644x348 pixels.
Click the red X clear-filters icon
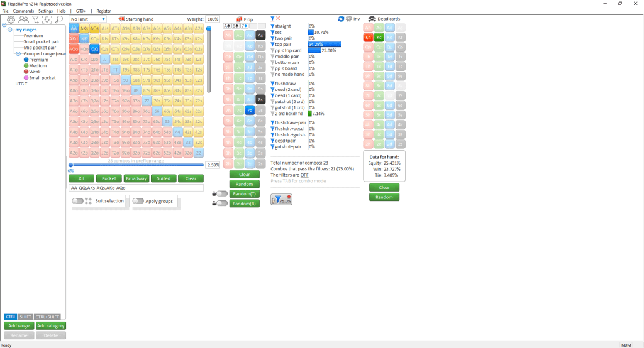tap(279, 19)
